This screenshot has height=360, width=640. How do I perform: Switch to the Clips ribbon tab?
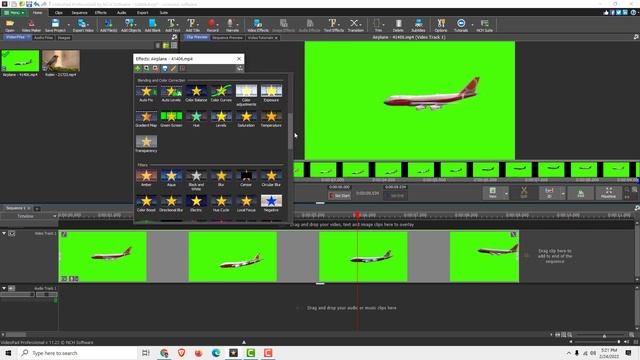click(59, 13)
